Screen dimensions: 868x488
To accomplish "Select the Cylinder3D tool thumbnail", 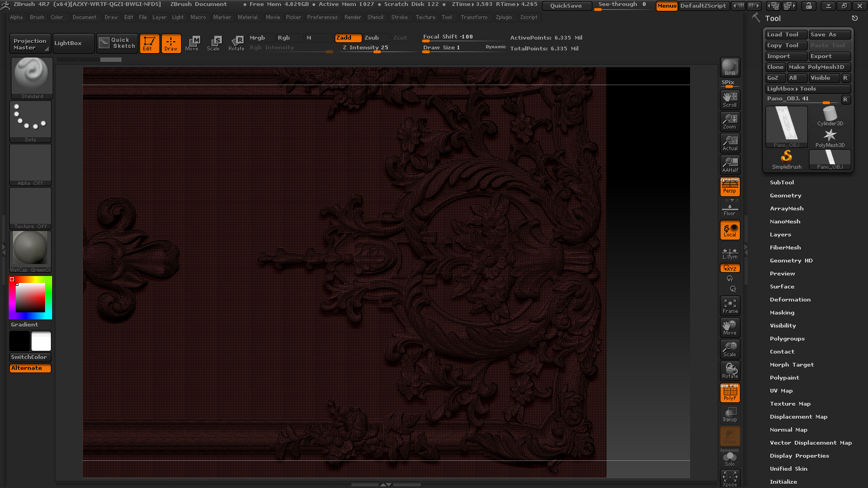I will (829, 116).
